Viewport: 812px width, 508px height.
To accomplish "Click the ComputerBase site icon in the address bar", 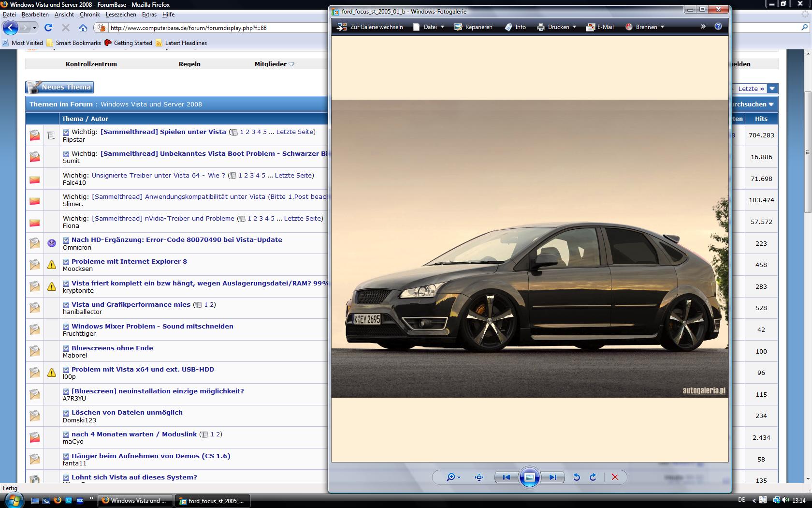I will pyautogui.click(x=101, y=28).
